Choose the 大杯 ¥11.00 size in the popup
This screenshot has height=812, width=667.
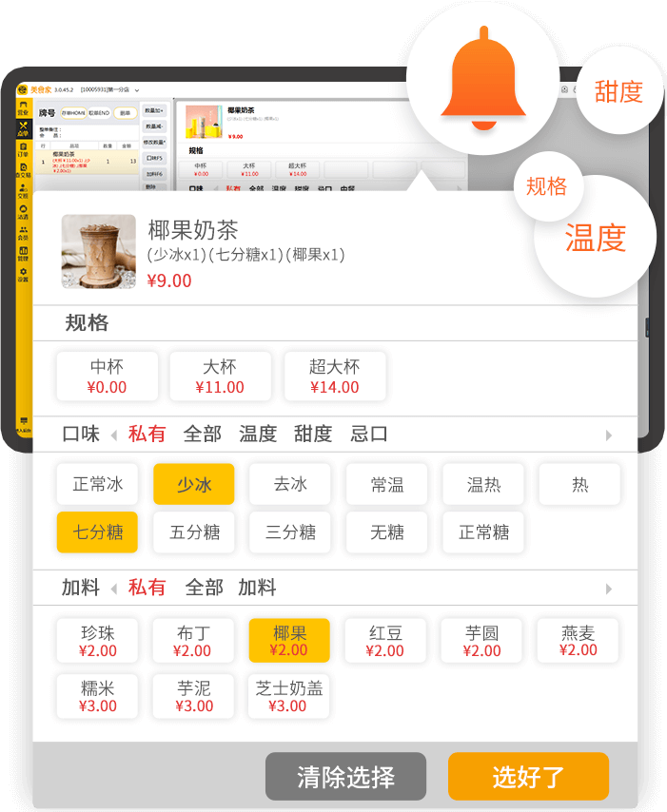(x=220, y=376)
